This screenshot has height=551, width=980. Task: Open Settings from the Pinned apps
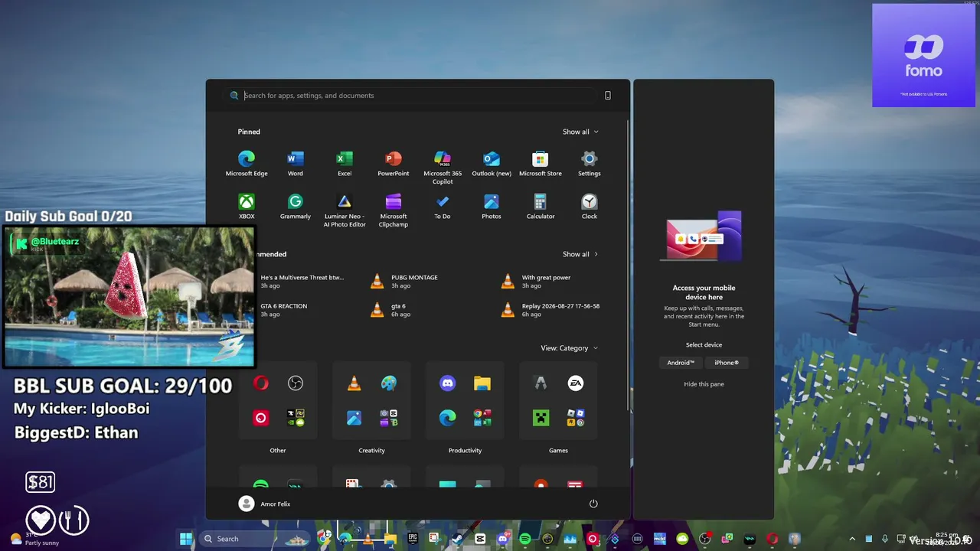pos(590,163)
